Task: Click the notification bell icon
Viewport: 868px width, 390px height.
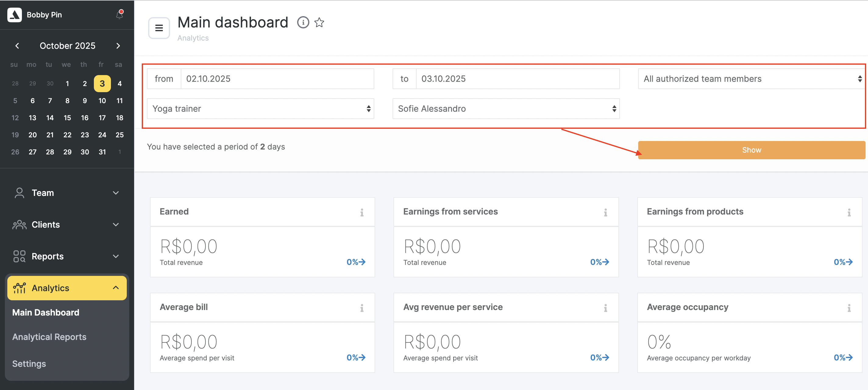Action: click(x=119, y=15)
